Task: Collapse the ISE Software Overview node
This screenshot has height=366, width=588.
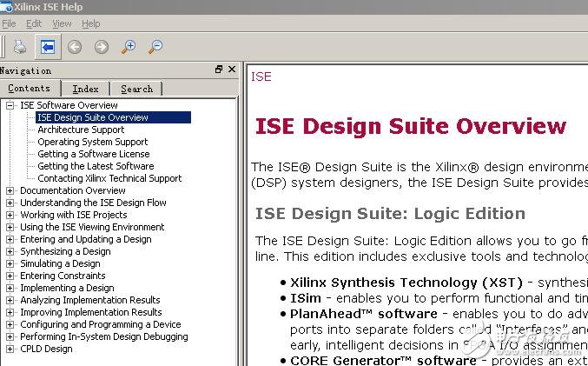Action: [x=10, y=105]
